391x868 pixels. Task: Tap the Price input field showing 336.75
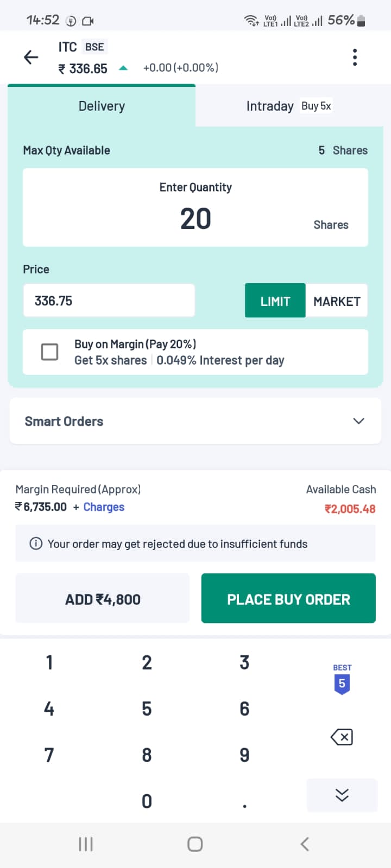(109, 300)
